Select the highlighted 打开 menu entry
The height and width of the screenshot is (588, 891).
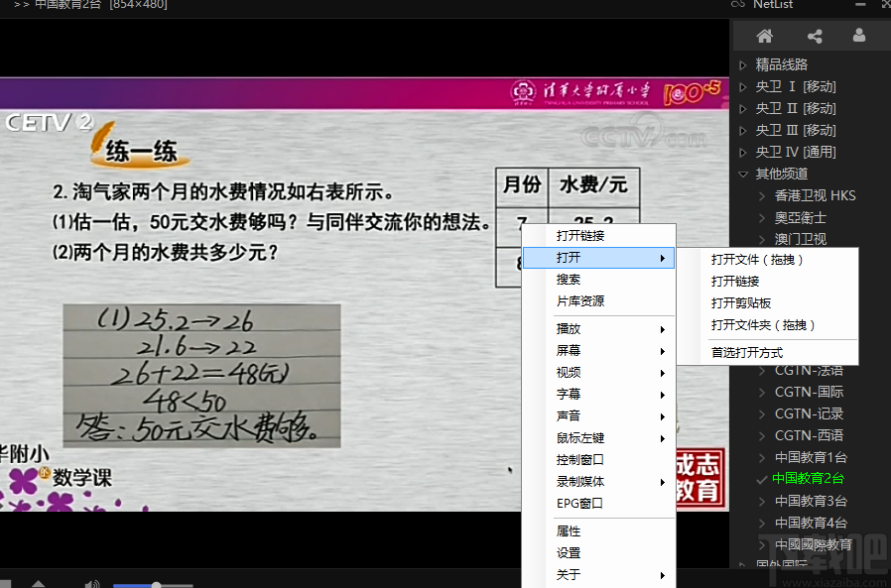coord(598,258)
